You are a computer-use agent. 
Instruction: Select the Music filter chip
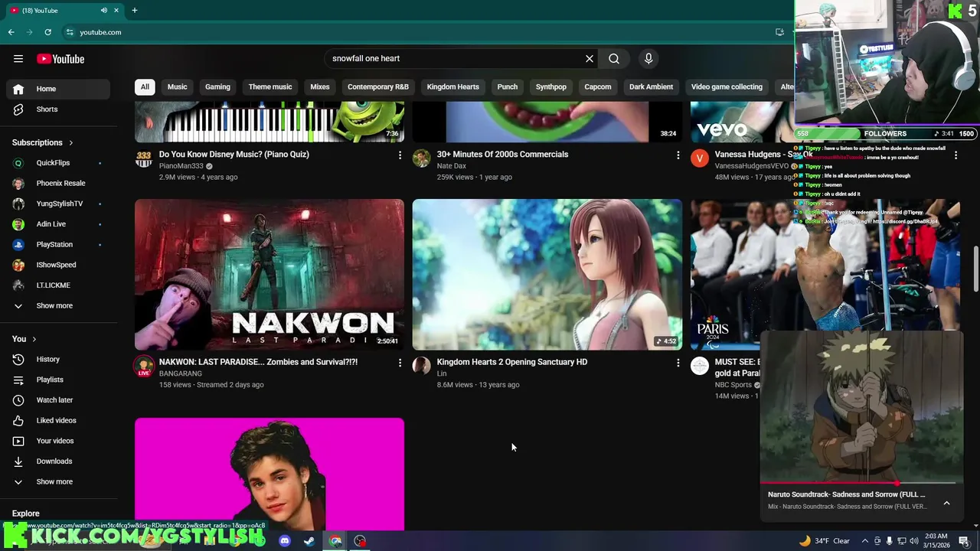tap(177, 87)
